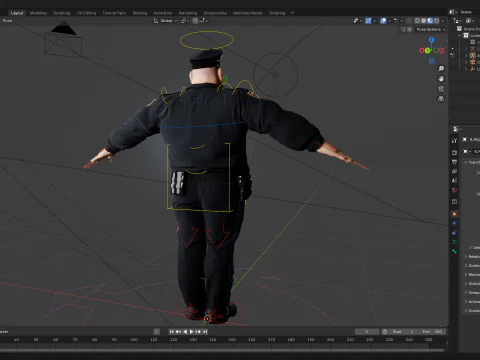Viewport: 480px width, 360px height.
Task: Select rendered viewport shading
Action: point(436,21)
